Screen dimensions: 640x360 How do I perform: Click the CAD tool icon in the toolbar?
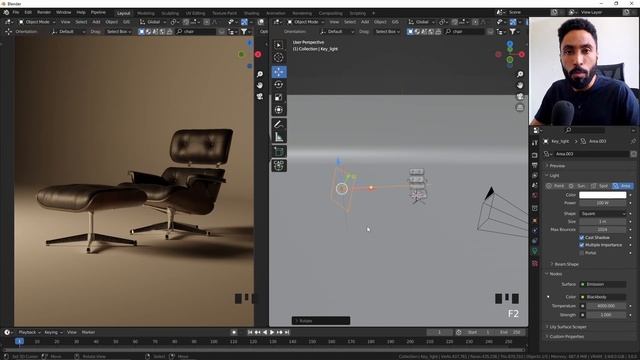[279, 165]
